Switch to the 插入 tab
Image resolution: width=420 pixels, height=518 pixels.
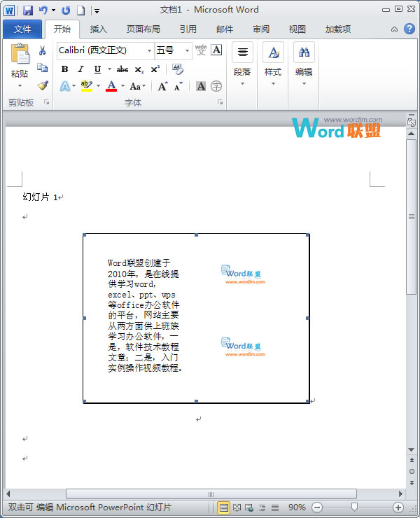click(98, 29)
